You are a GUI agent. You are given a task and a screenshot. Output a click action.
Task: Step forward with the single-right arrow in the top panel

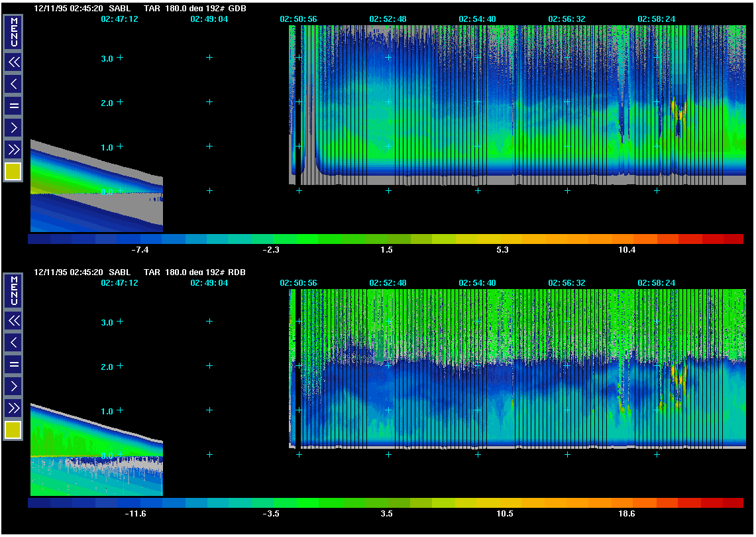[13, 127]
